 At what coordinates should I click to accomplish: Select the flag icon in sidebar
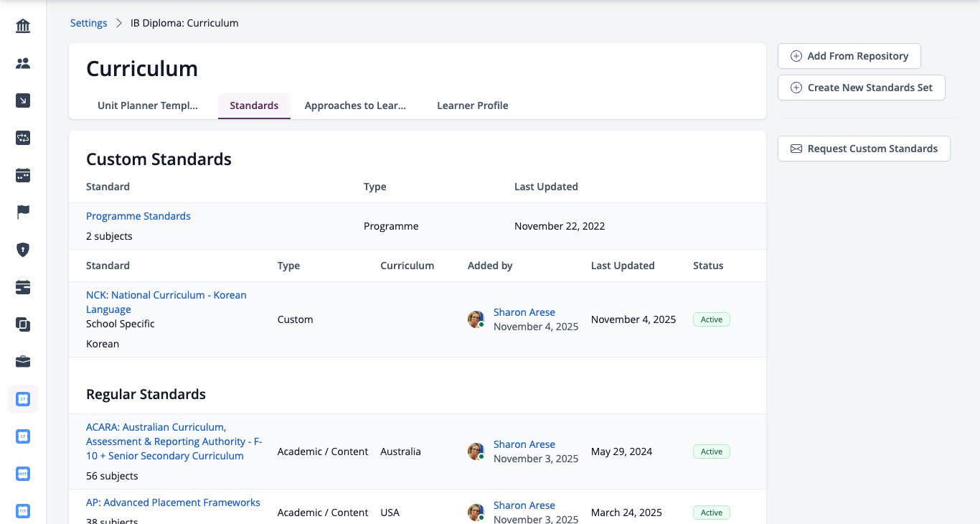pos(23,212)
